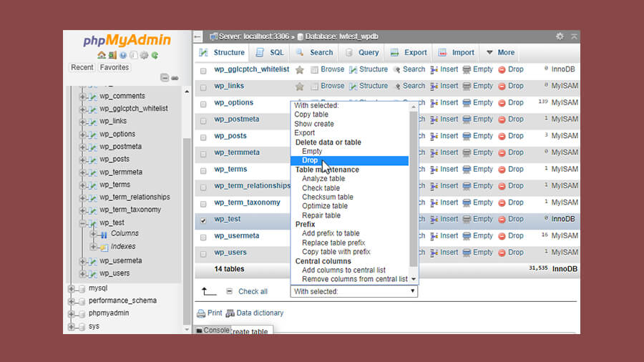The image size is (644, 362).
Task: Click the Recent button
Action: (x=82, y=67)
